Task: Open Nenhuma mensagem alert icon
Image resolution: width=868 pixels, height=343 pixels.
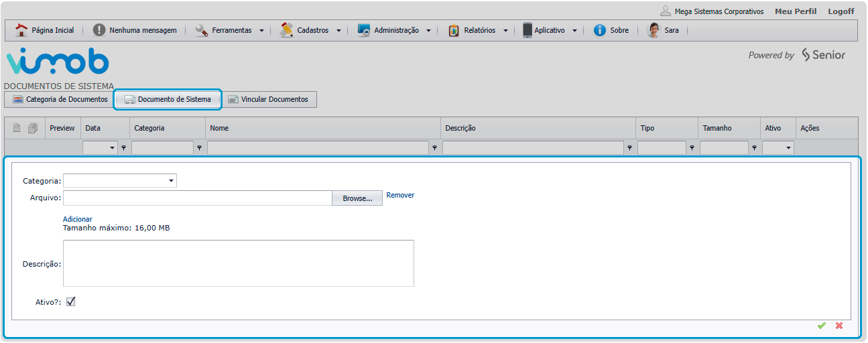Action: click(99, 30)
